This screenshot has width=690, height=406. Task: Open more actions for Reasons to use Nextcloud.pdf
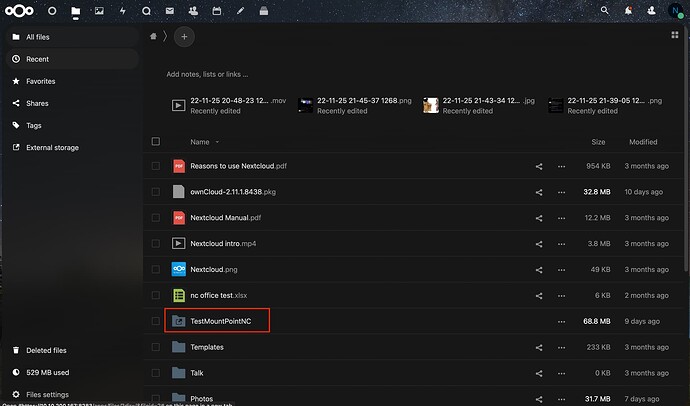coord(562,166)
